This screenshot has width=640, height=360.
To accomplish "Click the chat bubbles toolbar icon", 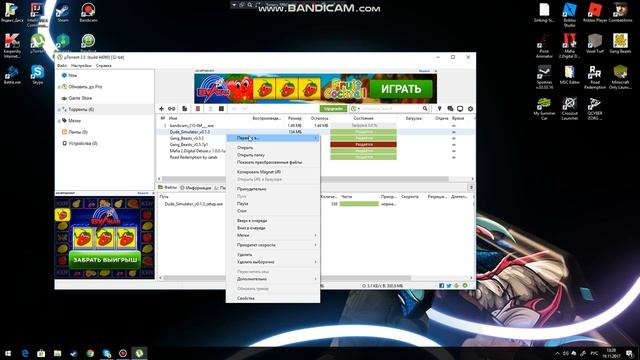I will coord(450,109).
